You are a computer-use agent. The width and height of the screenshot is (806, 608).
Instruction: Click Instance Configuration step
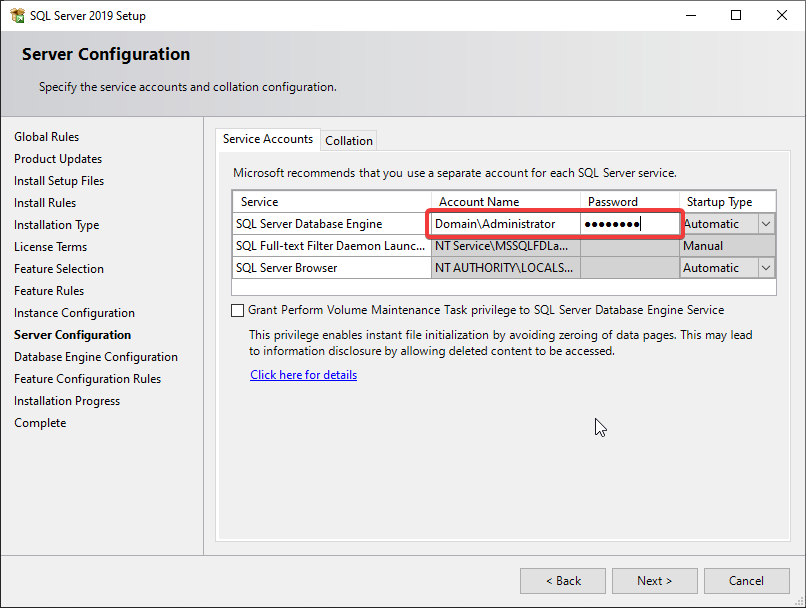(74, 313)
